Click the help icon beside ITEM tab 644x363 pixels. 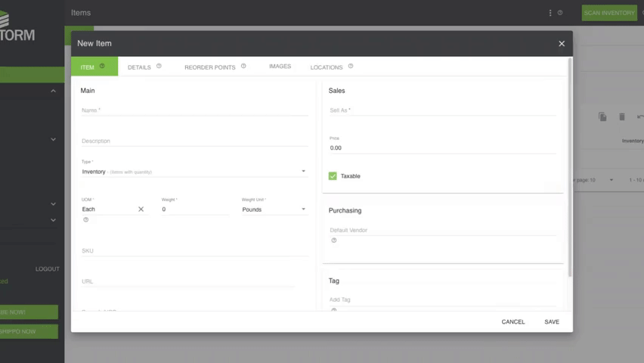point(102,66)
